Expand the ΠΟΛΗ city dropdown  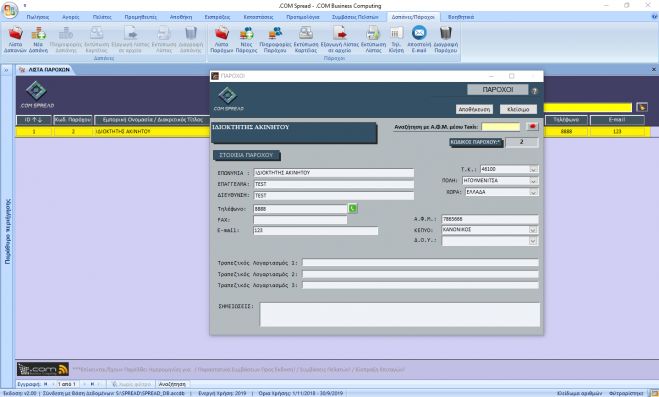pos(533,181)
